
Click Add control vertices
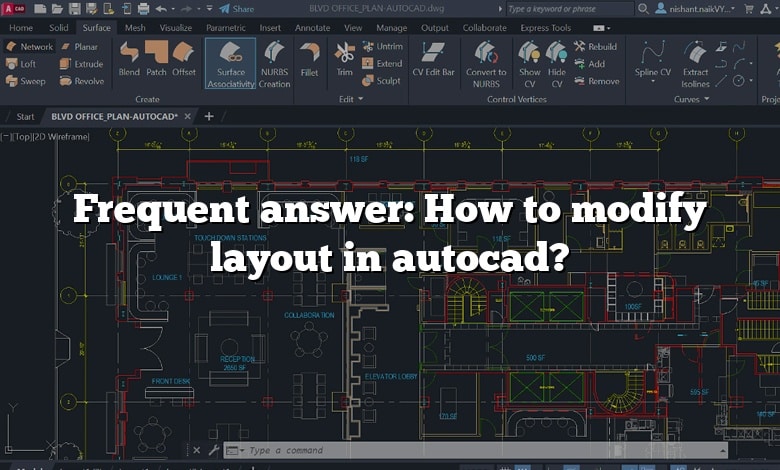point(589,64)
